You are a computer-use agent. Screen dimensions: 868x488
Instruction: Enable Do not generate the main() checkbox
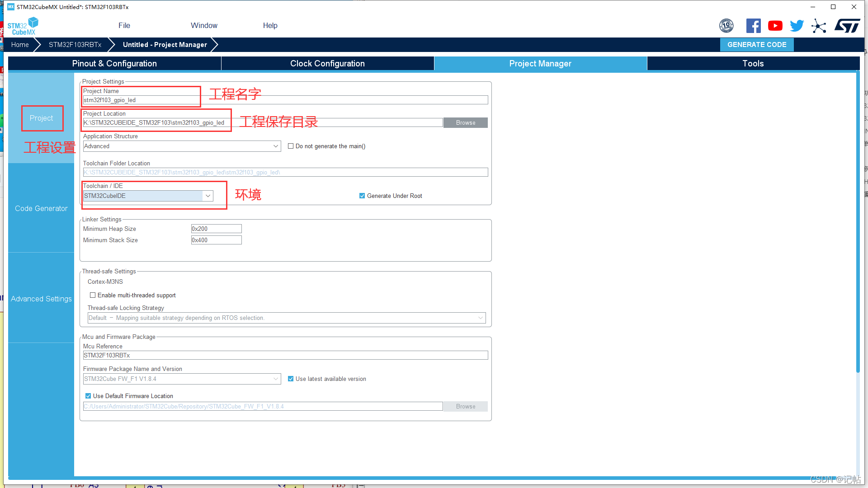tap(291, 146)
